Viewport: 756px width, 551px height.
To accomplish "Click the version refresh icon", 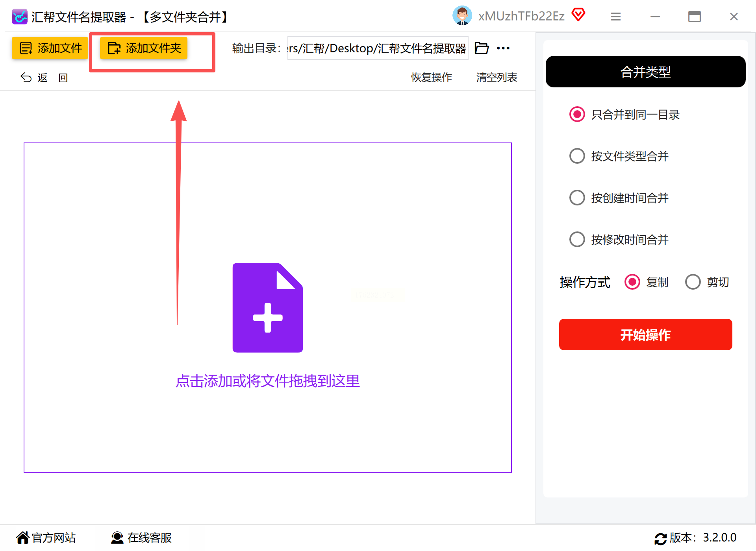I will 660,538.
